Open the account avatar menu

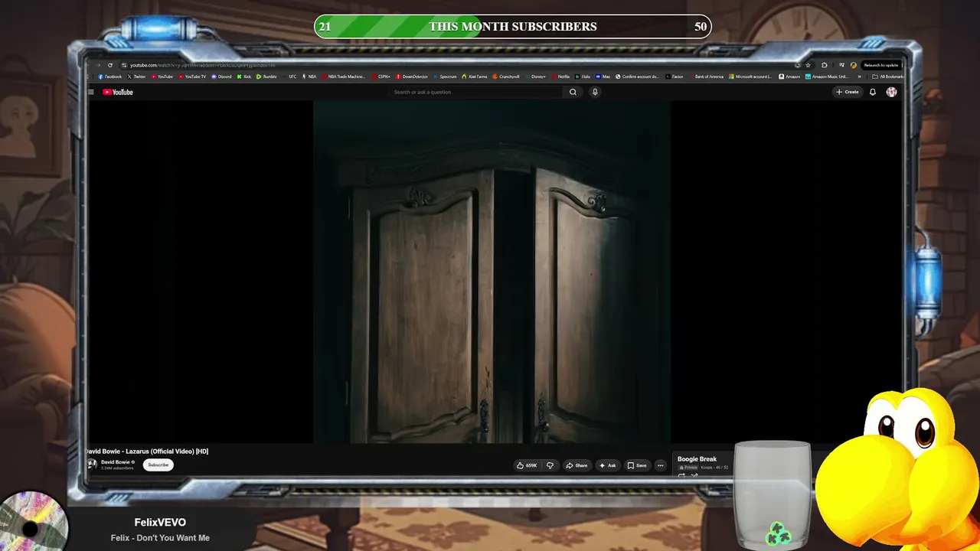point(891,92)
